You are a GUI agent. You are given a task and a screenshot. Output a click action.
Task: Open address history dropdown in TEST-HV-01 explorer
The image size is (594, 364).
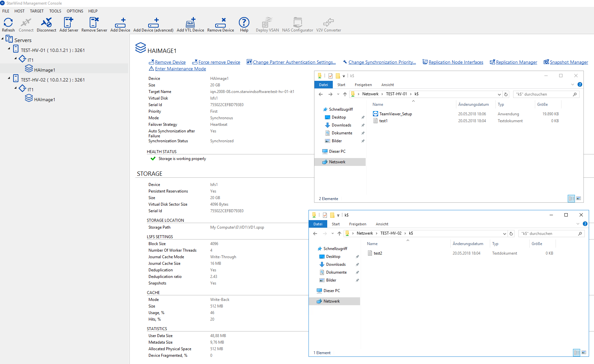click(x=499, y=94)
